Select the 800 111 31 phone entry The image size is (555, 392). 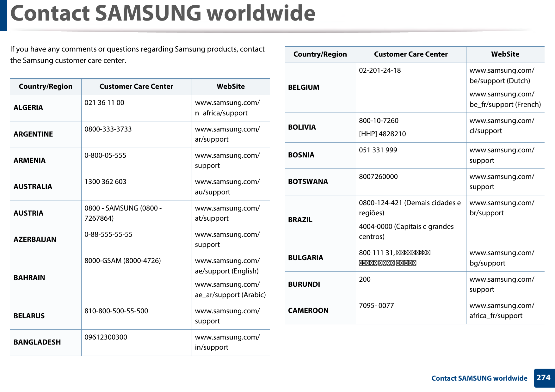pos(395,258)
